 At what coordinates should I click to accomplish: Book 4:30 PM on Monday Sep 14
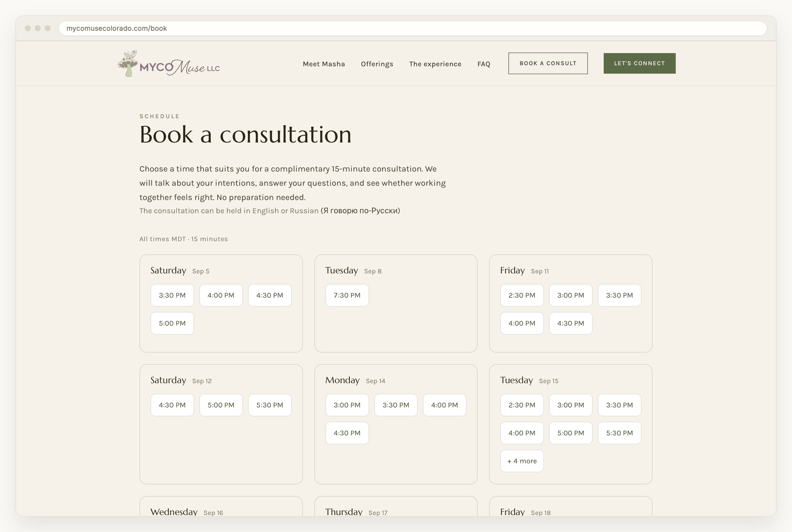347,433
